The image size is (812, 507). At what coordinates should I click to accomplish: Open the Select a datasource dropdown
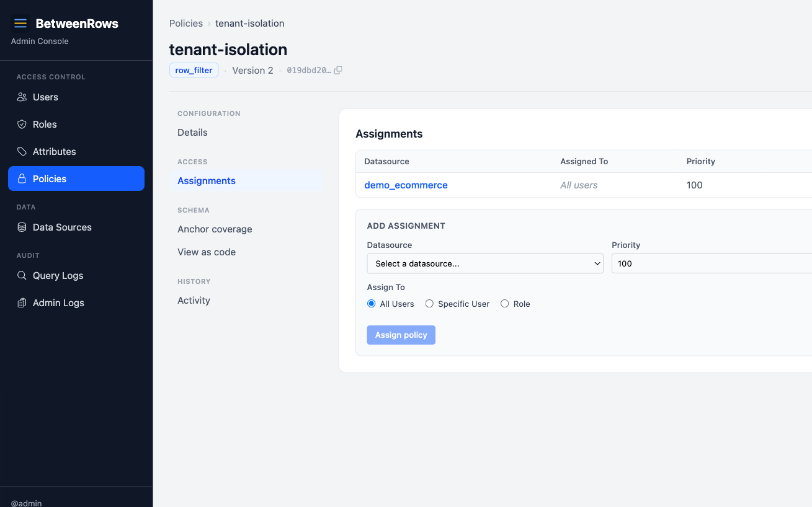point(485,263)
